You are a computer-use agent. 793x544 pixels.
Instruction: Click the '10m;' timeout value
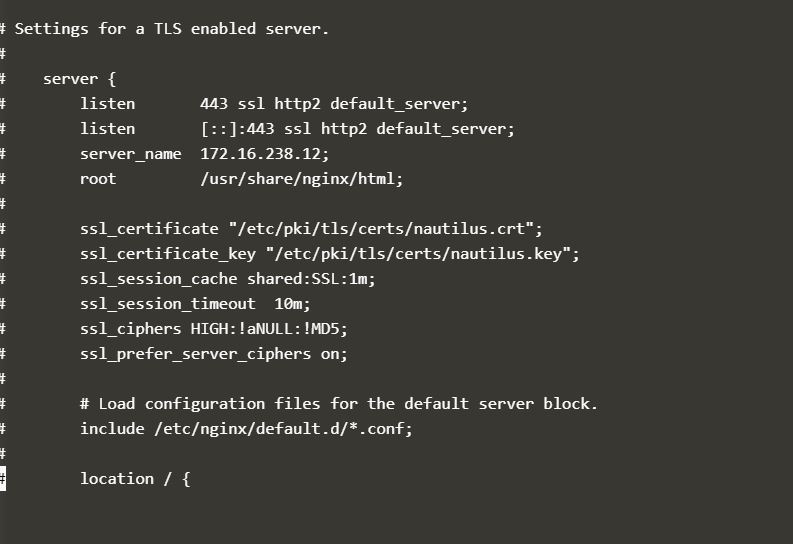tap(292, 304)
